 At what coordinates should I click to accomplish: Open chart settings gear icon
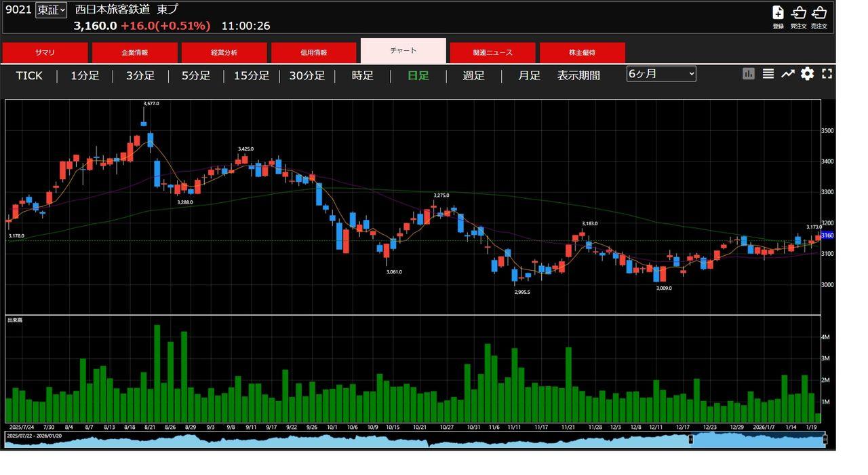[807, 74]
